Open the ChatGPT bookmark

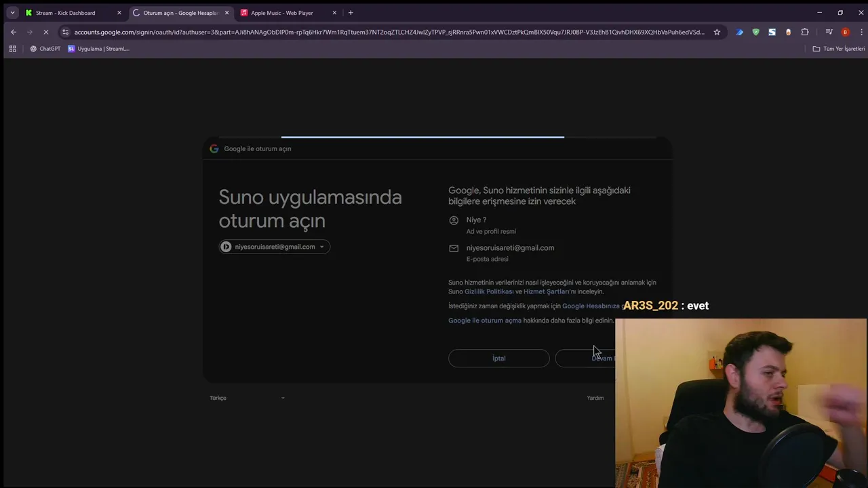click(45, 49)
